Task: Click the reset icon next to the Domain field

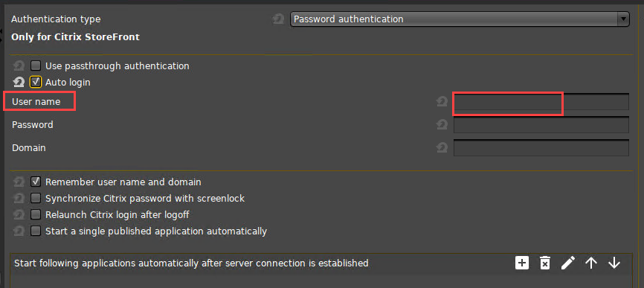Action: [442, 147]
